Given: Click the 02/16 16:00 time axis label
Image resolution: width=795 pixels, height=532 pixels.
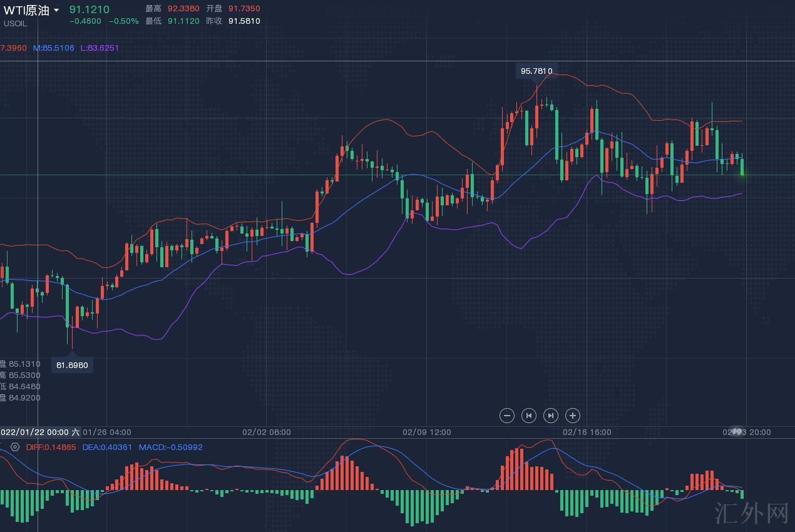Looking at the screenshot, I should [x=587, y=432].
